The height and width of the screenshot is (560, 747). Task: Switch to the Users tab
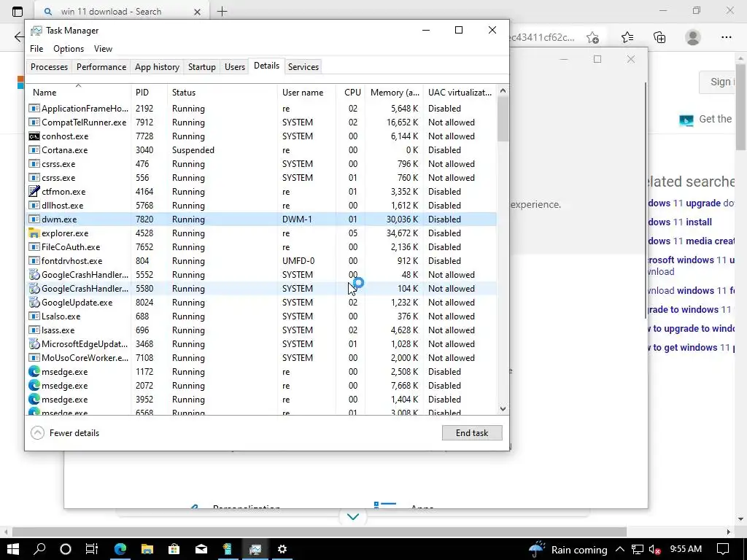[235, 66]
